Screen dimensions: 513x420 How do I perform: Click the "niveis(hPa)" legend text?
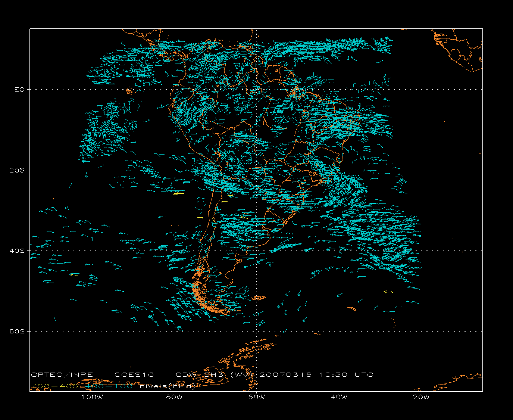(x=168, y=386)
